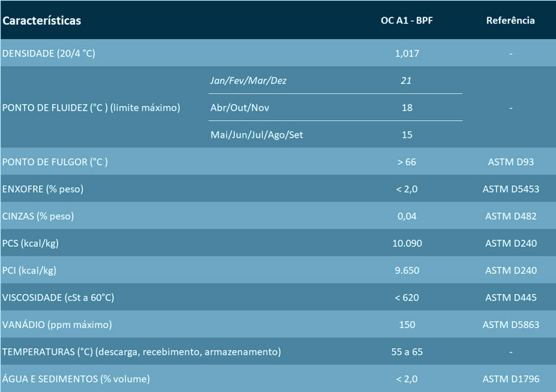Select the Mai/Jun/Jul/Ago/Set period cell
The height and width of the screenshot is (392, 556).
click(256, 135)
